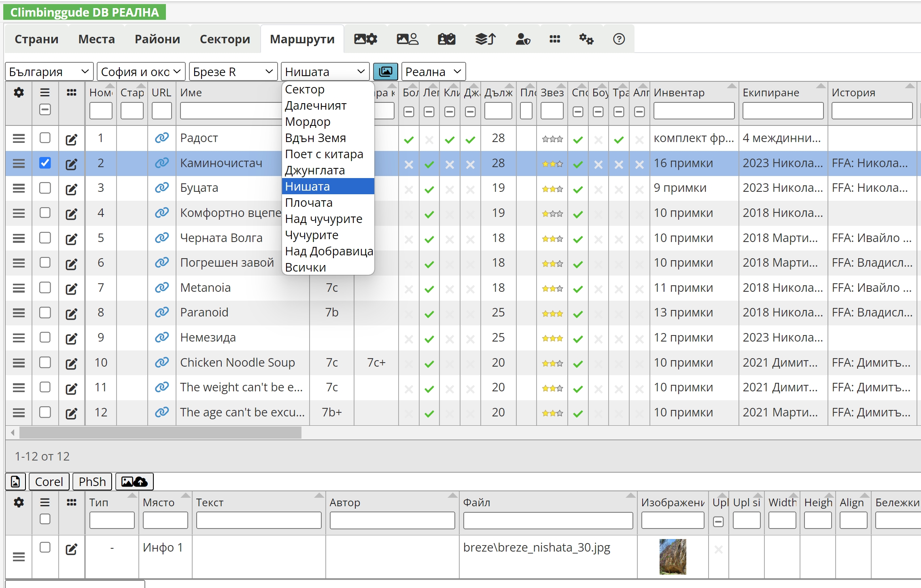The image size is (921, 588).
Task: Click the help question mark icon
Action: tap(619, 39)
